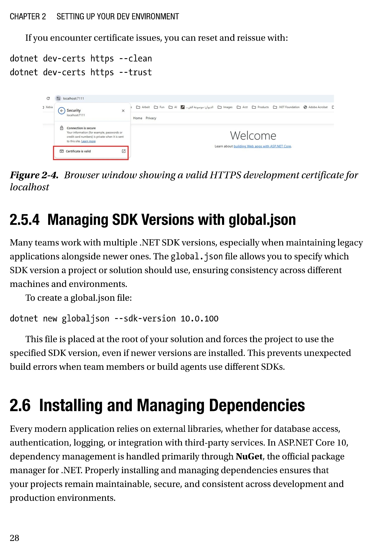The image size is (392, 554).
Task: Open the Images bookmarks folder
Action: click(x=225, y=107)
